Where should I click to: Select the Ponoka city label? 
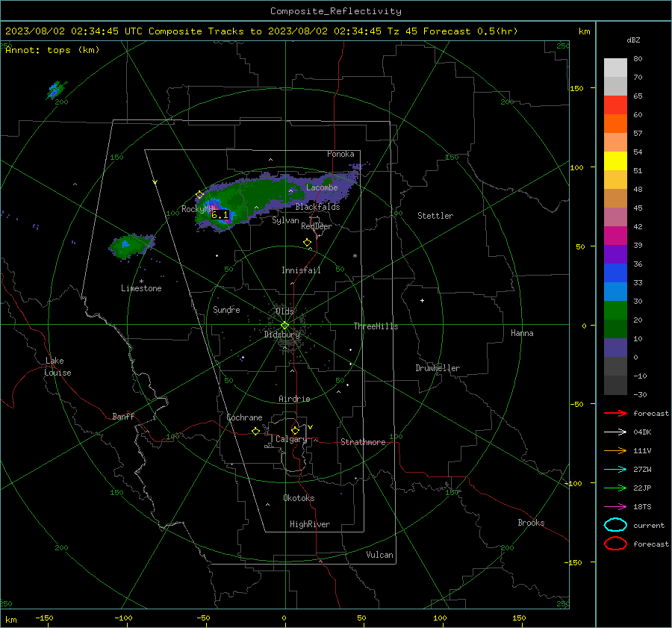[340, 154]
